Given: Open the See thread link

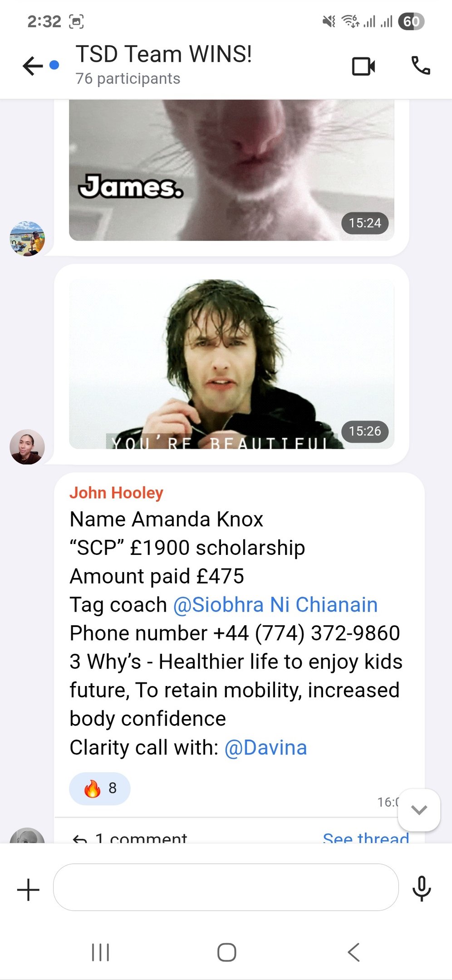Looking at the screenshot, I should coord(366,838).
